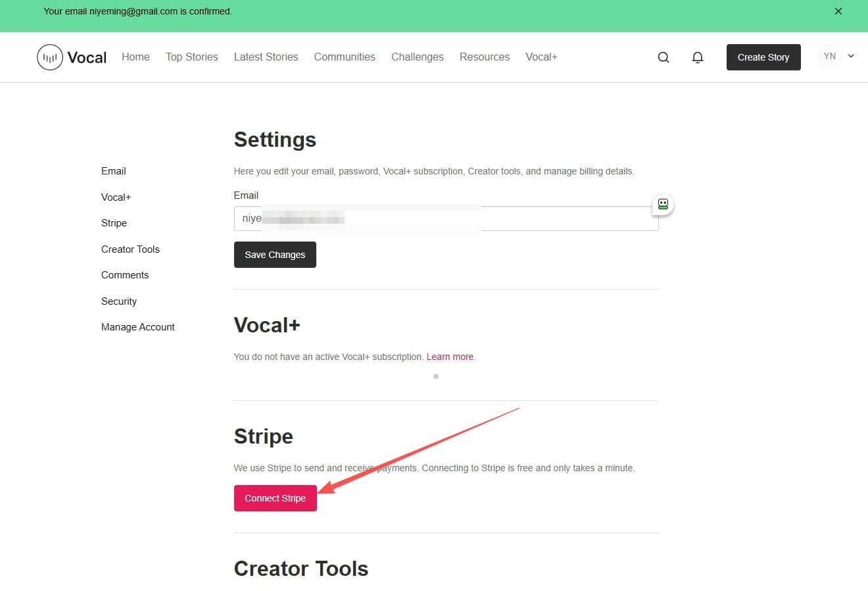The width and height of the screenshot is (868, 591).
Task: Open the search magnifier icon
Action: pyautogui.click(x=663, y=57)
